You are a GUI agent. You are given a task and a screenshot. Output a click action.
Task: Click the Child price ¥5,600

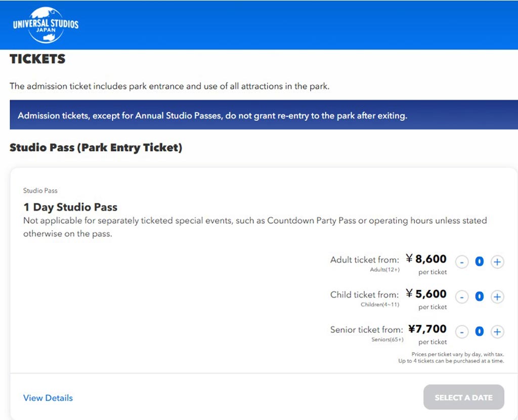(x=426, y=294)
